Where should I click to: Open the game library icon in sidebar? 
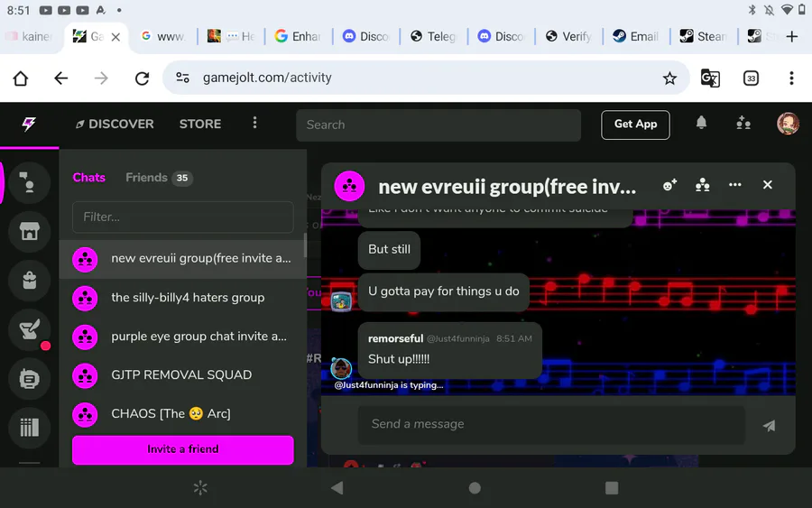(x=29, y=428)
